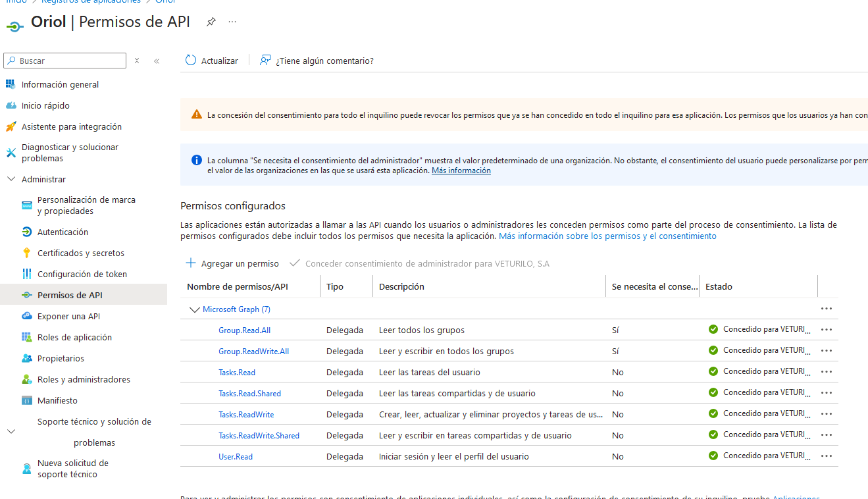Click the Propietarios people icon
This screenshot has height=499, width=868.
pos(27,358)
